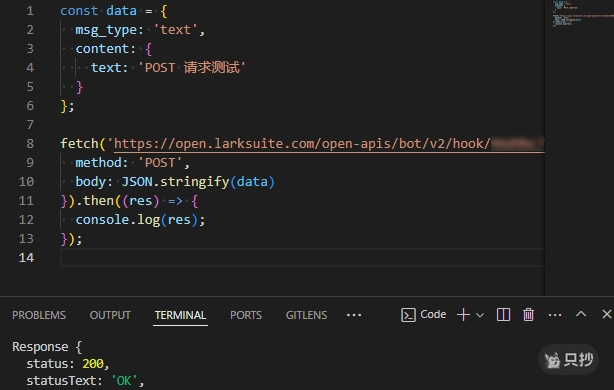
Task: Click the 'fetch' function call
Action: [79, 143]
